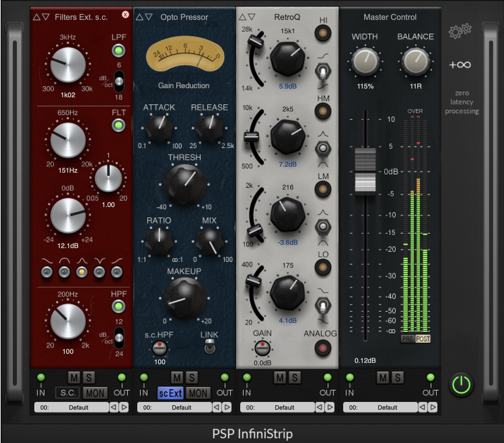This screenshot has width=504, height=443.
Task: Next preset arrow in Master Control
Action: click(x=433, y=407)
